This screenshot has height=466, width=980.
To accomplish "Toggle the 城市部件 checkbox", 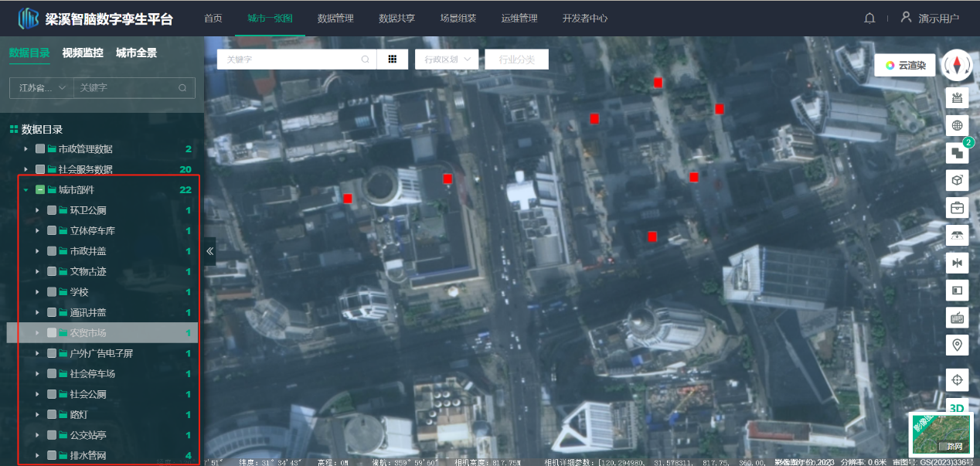I will 40,190.
